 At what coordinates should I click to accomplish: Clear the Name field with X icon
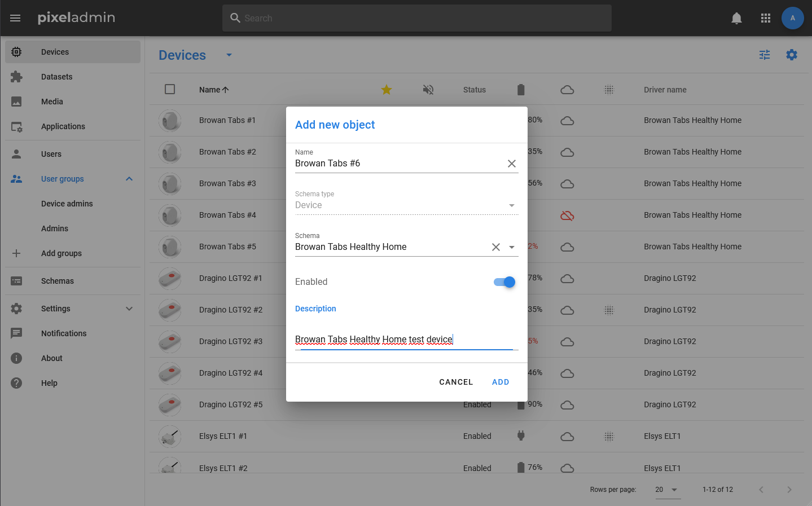coord(512,164)
